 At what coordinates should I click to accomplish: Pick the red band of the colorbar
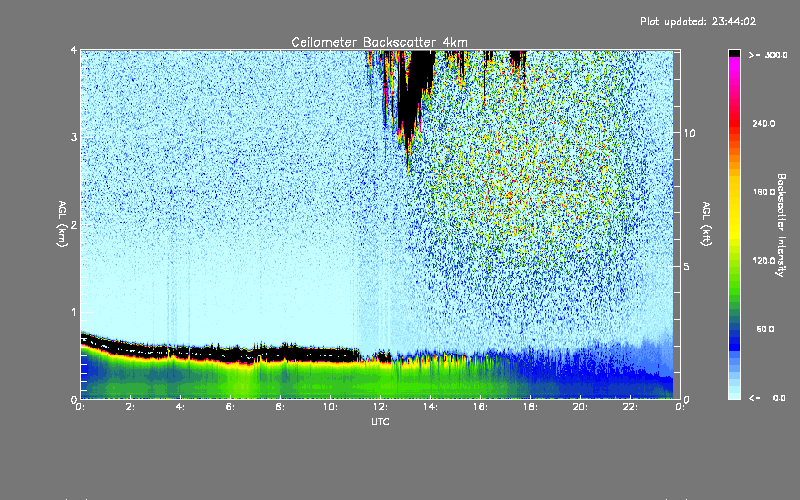(x=734, y=124)
